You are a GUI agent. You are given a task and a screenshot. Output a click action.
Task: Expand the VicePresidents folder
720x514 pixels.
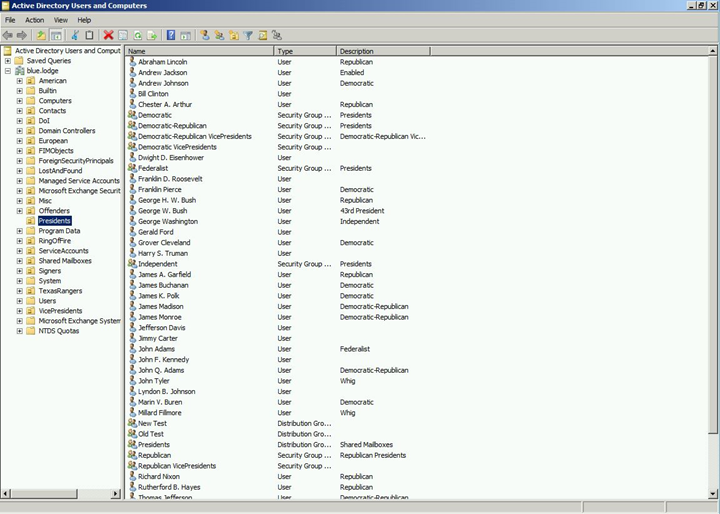(20, 311)
